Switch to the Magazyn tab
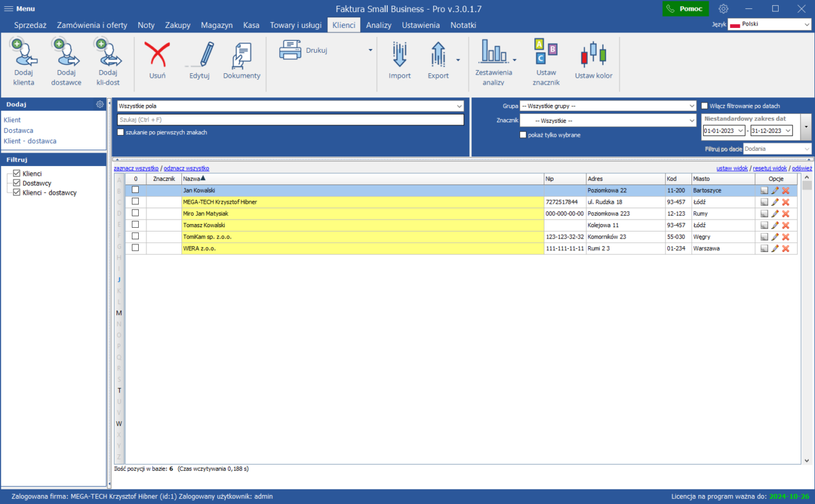Viewport: 815px width, 504px height. 216,25
